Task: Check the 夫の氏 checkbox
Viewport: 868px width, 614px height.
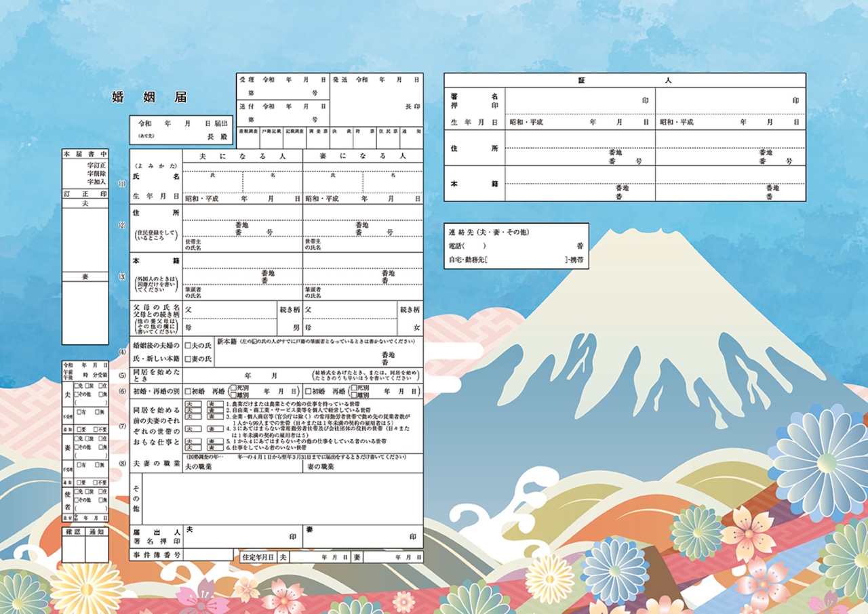Action: [188, 346]
